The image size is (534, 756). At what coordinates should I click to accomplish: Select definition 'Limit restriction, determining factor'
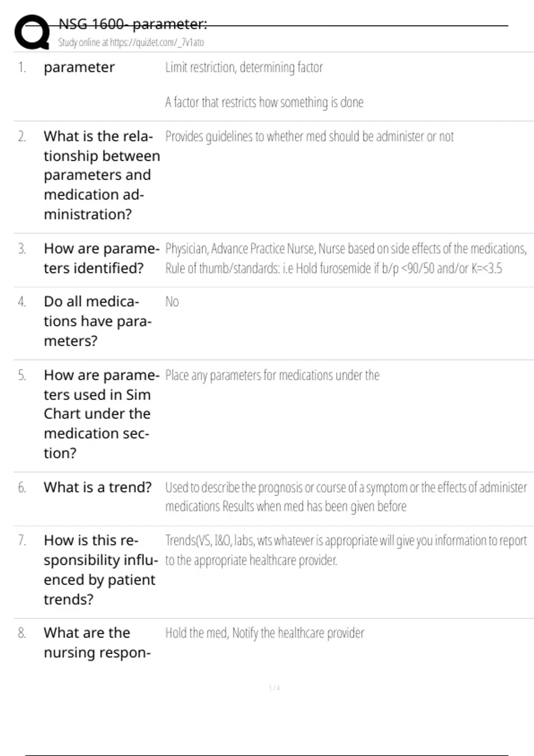(x=244, y=67)
